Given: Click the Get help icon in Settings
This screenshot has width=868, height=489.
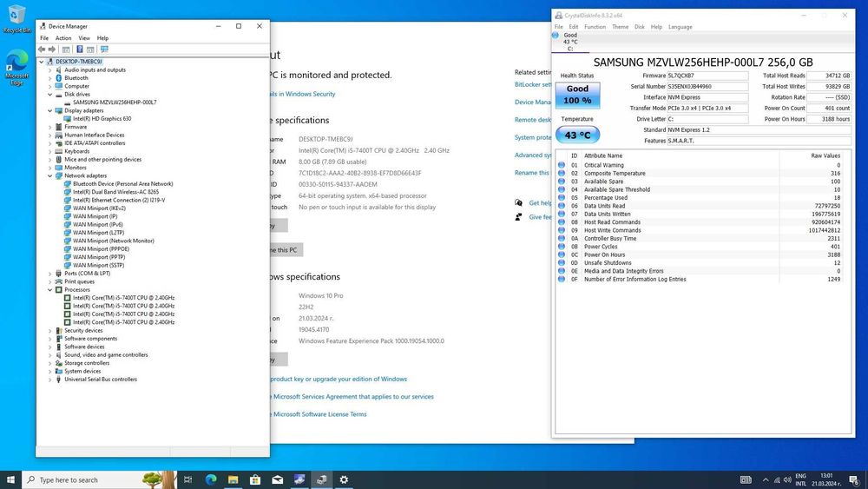Looking at the screenshot, I should click(519, 202).
